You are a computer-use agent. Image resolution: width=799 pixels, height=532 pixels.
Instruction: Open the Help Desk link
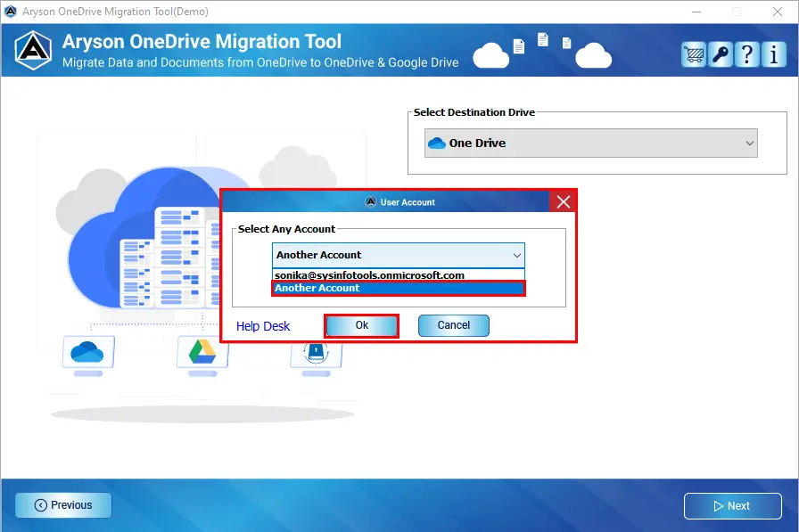pyautogui.click(x=263, y=326)
